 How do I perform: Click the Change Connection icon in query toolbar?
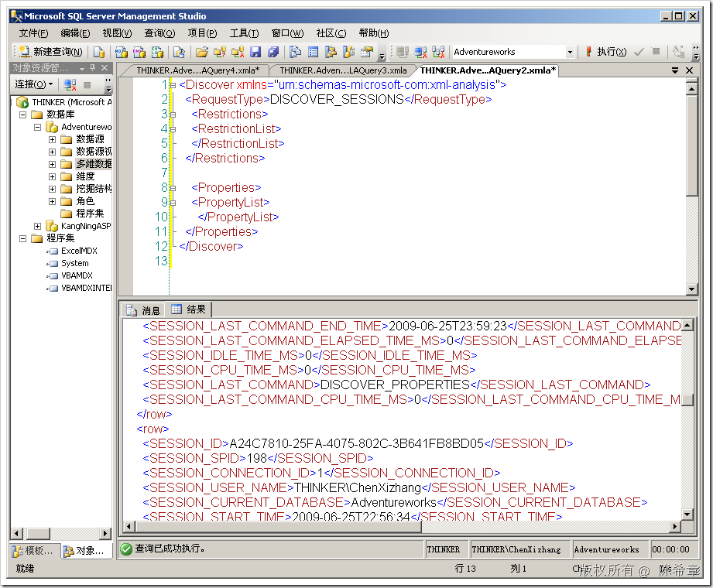point(438,52)
